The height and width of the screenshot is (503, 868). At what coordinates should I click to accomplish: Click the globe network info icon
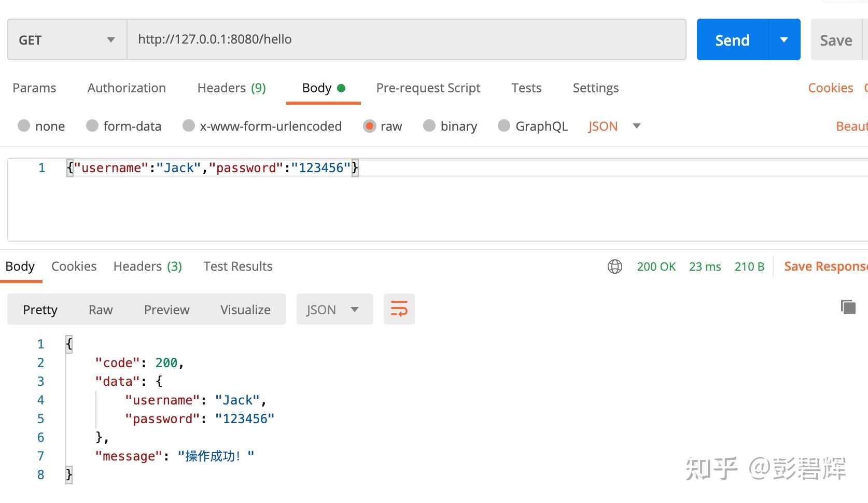[615, 266]
